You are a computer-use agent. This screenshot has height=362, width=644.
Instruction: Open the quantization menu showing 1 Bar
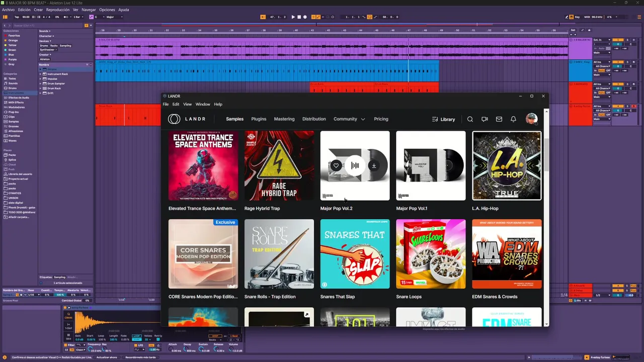click(78, 17)
